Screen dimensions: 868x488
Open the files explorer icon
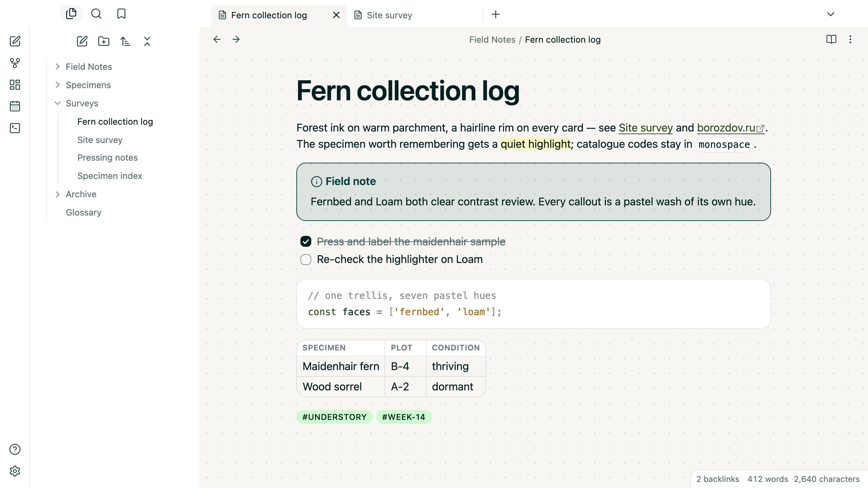[x=71, y=14]
